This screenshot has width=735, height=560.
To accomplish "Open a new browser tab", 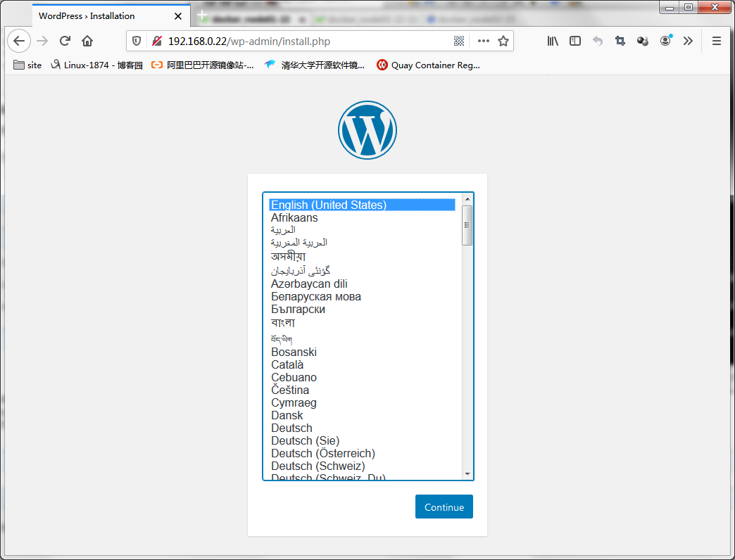I will click(x=202, y=15).
